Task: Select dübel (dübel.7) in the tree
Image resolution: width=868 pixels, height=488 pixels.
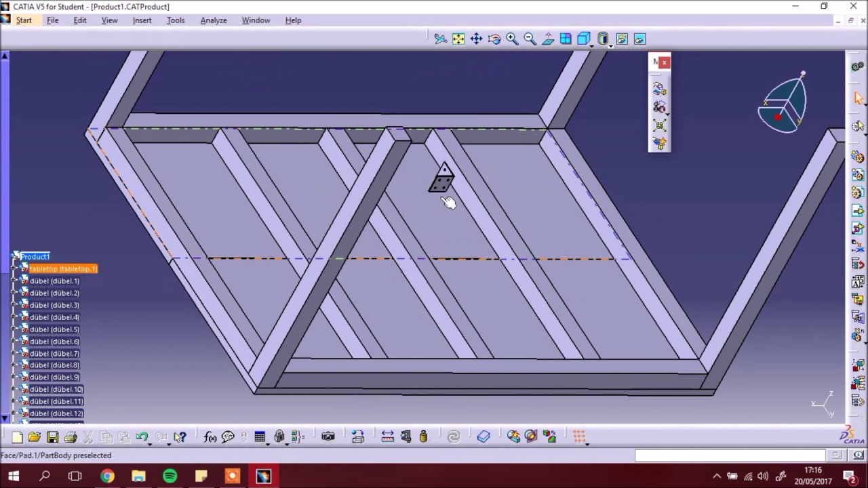Action: click(x=54, y=354)
